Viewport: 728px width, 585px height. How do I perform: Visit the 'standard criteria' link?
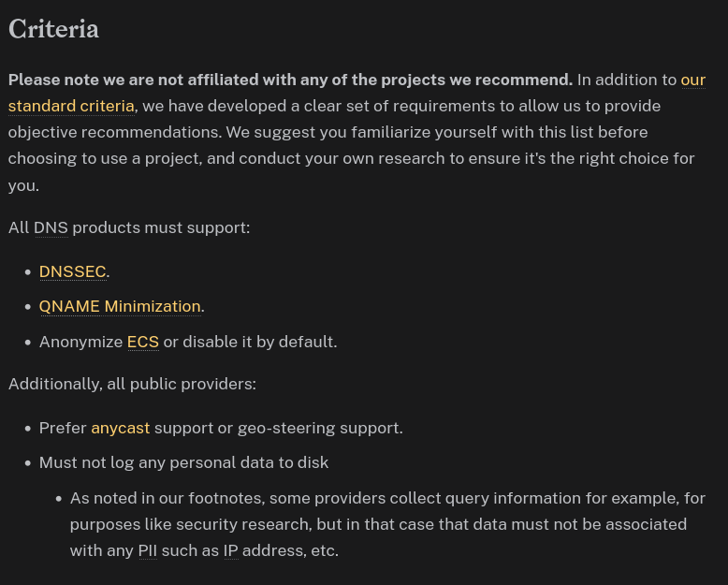(71, 106)
